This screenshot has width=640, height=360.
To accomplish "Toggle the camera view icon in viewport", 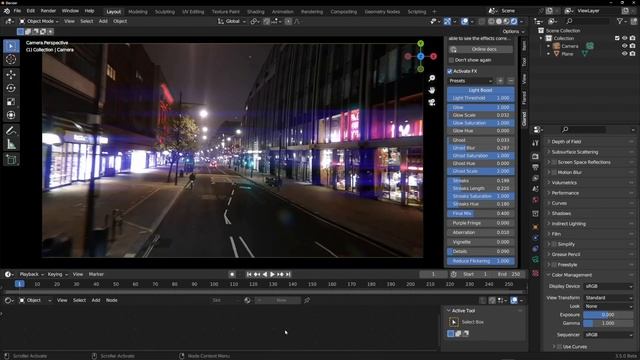I will click(432, 102).
